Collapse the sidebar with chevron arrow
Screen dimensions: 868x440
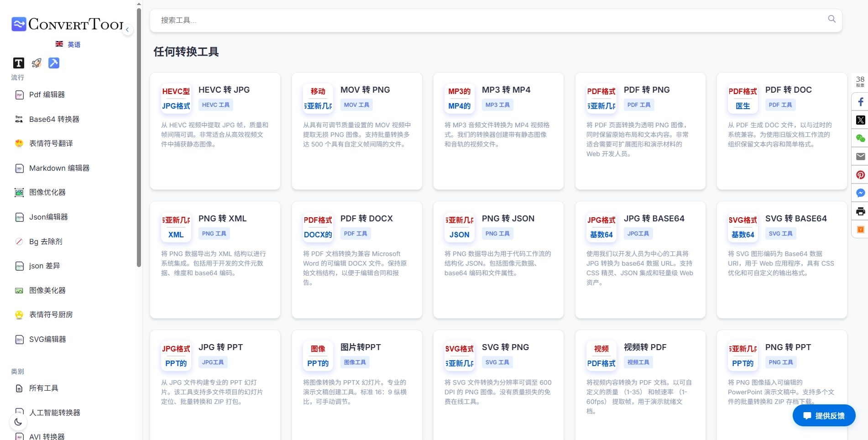tap(128, 30)
